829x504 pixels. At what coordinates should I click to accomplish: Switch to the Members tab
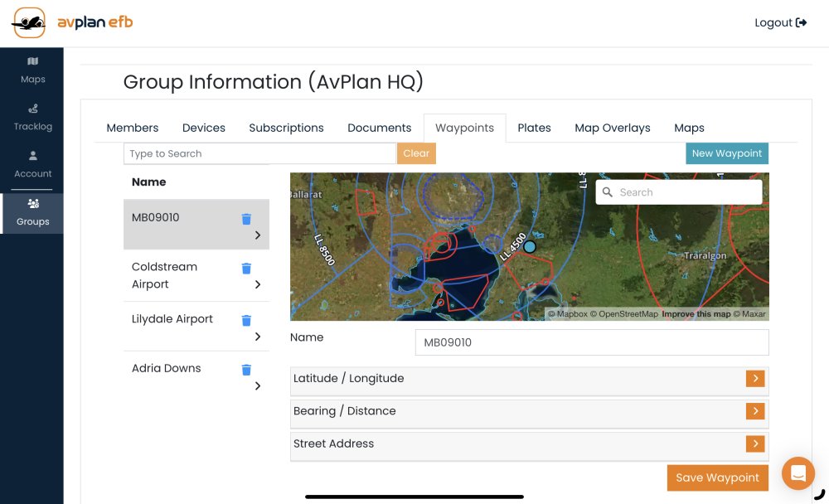pos(132,128)
